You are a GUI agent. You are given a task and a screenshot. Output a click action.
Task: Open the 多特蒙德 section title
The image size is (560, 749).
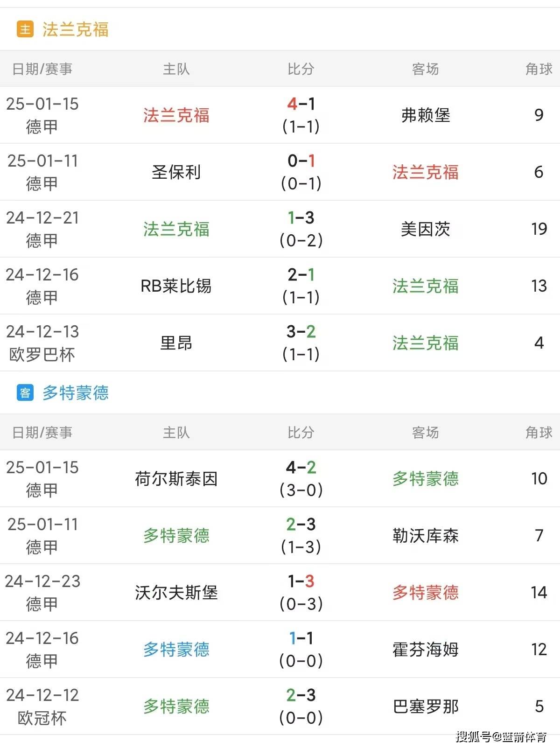tap(76, 392)
